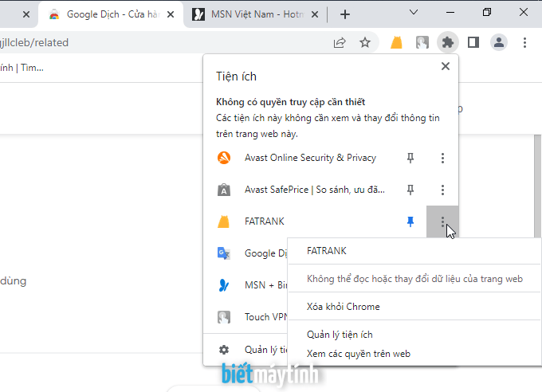Click the address bar URL field

pyautogui.click(x=164, y=42)
